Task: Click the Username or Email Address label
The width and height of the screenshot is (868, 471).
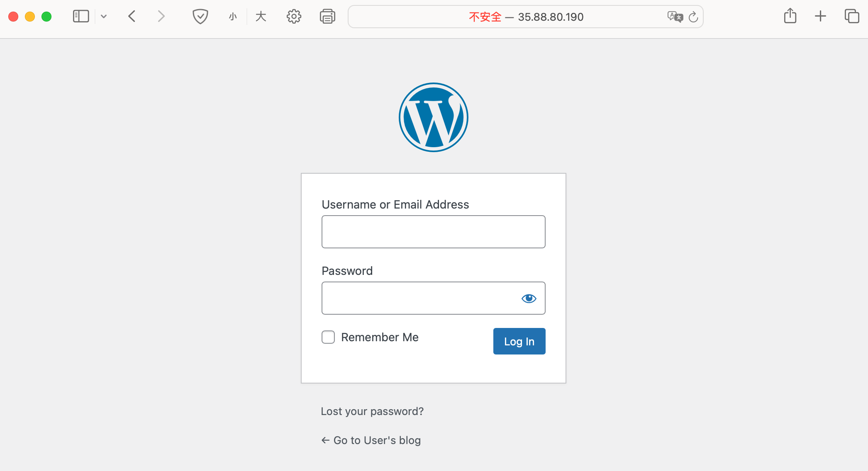Action: tap(395, 204)
